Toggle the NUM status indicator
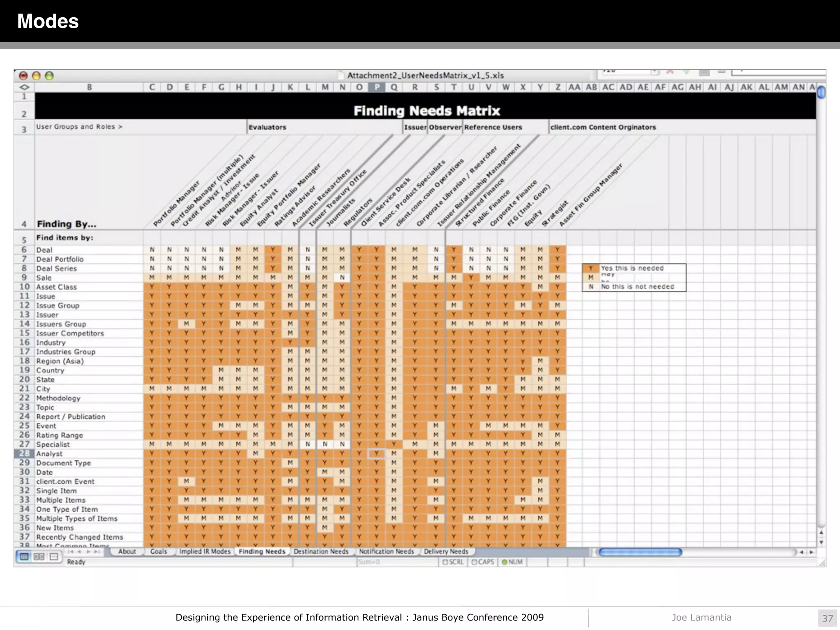840x630 pixels. point(512,562)
